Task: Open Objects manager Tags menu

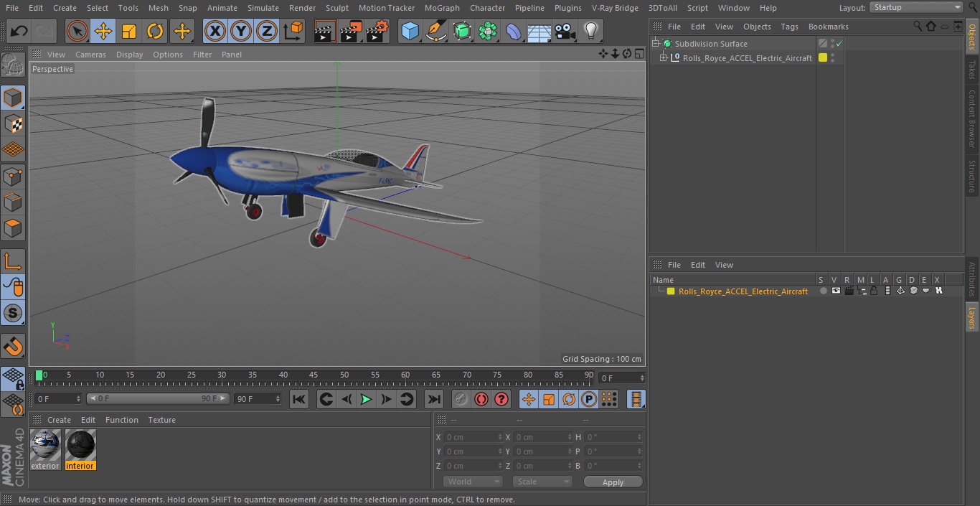Action: point(789,27)
